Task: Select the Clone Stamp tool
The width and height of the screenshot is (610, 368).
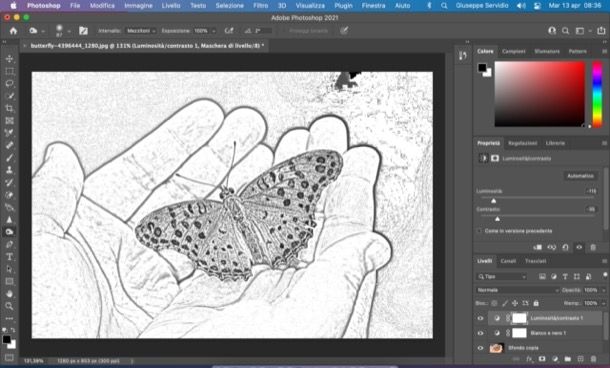Action: (x=9, y=170)
